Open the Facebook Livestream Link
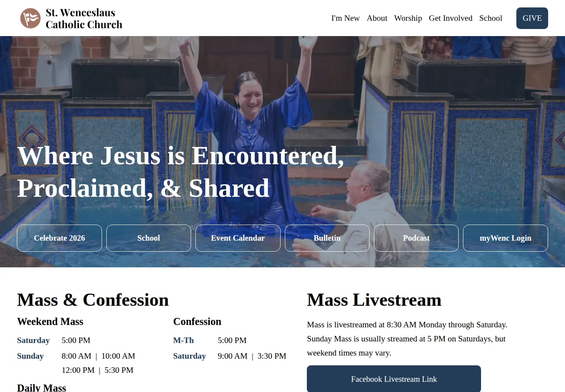Image resolution: width=565 pixels, height=392 pixels. (x=394, y=379)
